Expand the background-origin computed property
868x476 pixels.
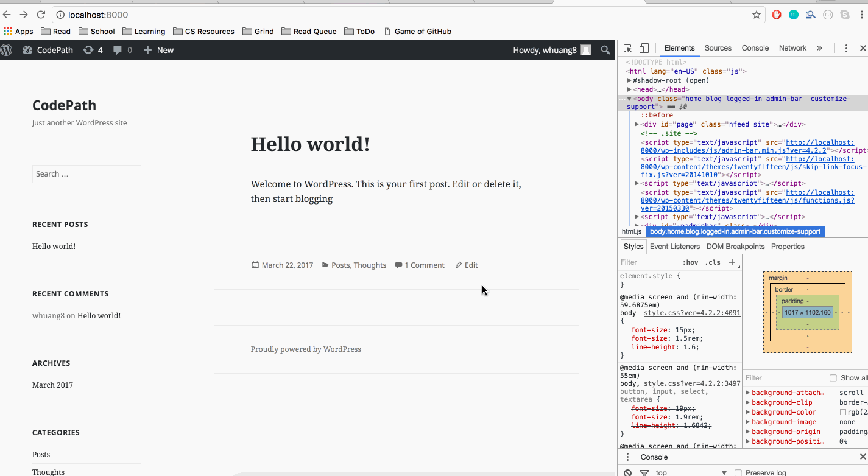[748, 432]
